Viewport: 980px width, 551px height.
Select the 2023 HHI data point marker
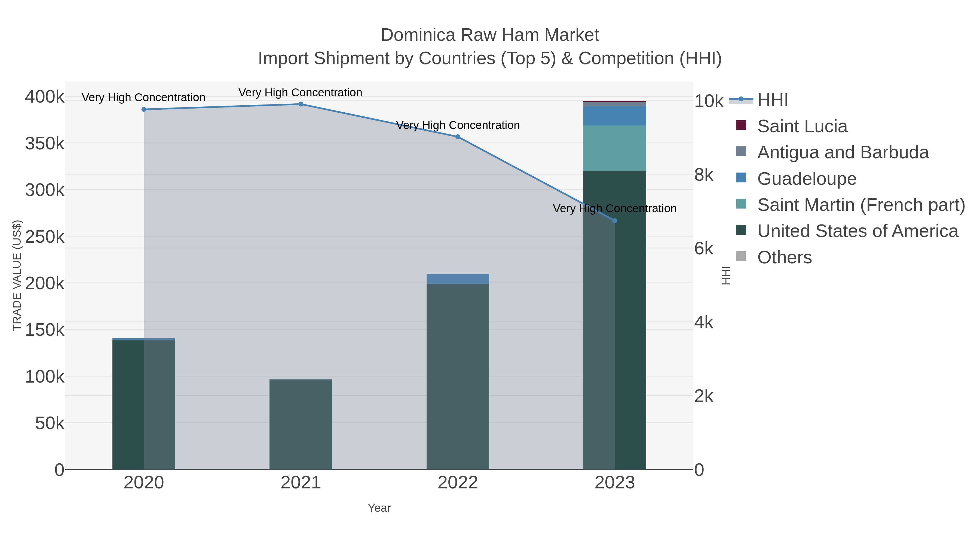click(615, 221)
